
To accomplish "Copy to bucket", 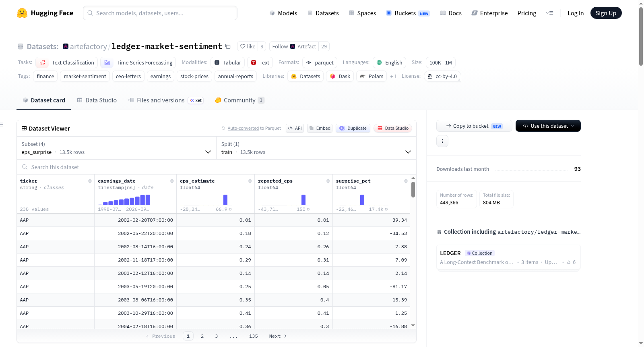I will tap(474, 126).
